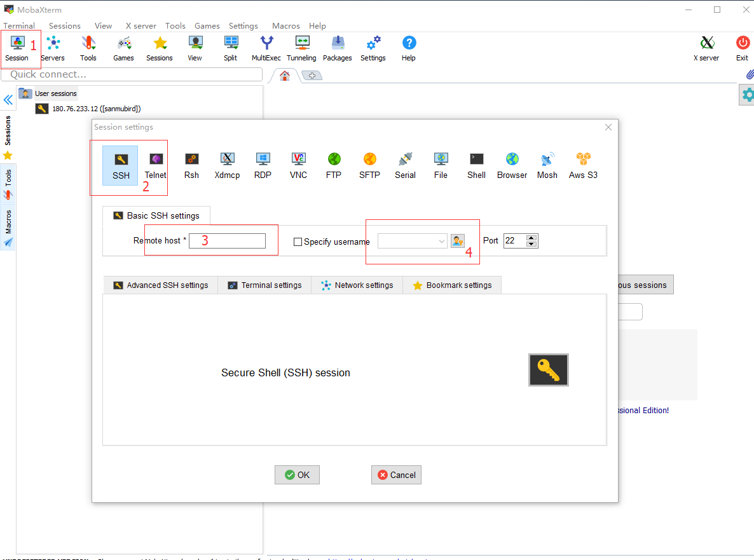Launch the MultiExec toolbar icon

pyautogui.click(x=266, y=48)
